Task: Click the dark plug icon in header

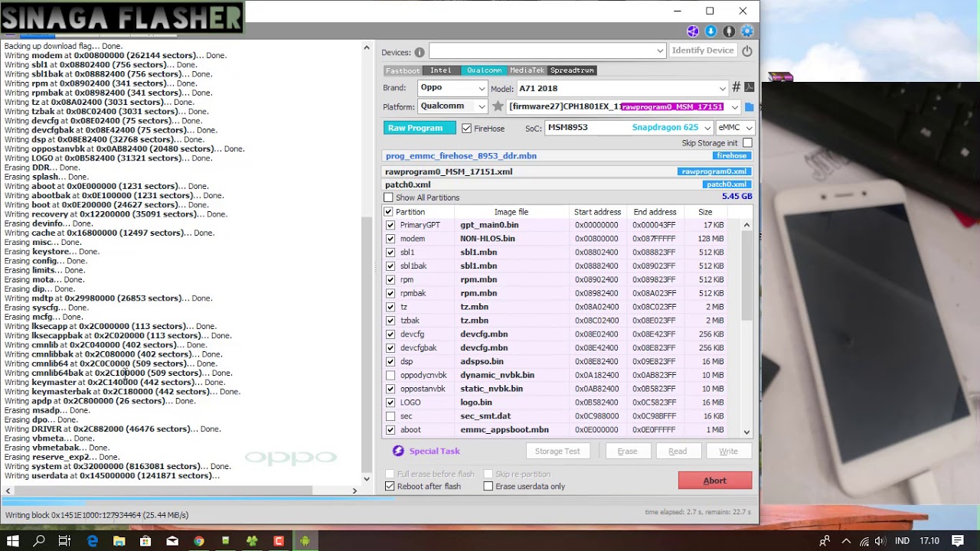Action: pos(729,31)
